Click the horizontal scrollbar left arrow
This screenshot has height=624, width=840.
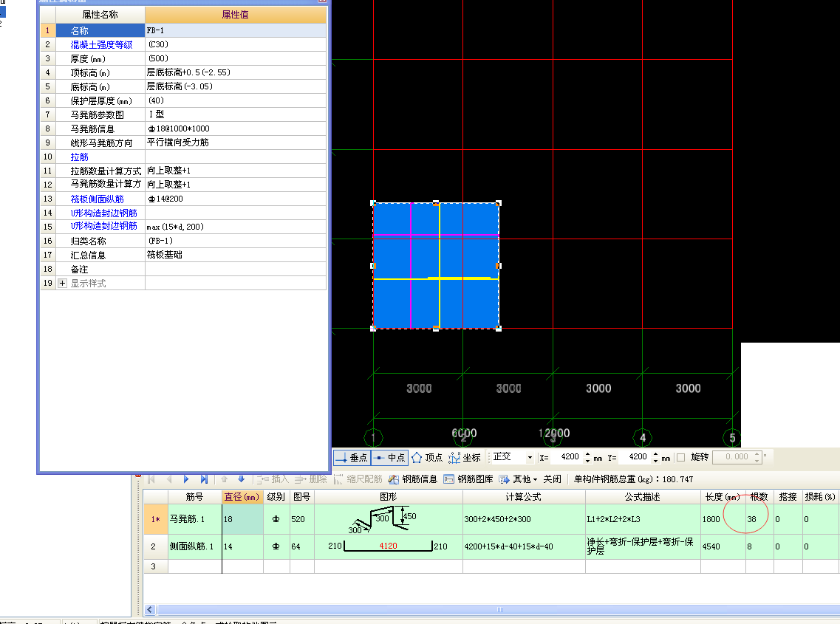click(x=150, y=609)
